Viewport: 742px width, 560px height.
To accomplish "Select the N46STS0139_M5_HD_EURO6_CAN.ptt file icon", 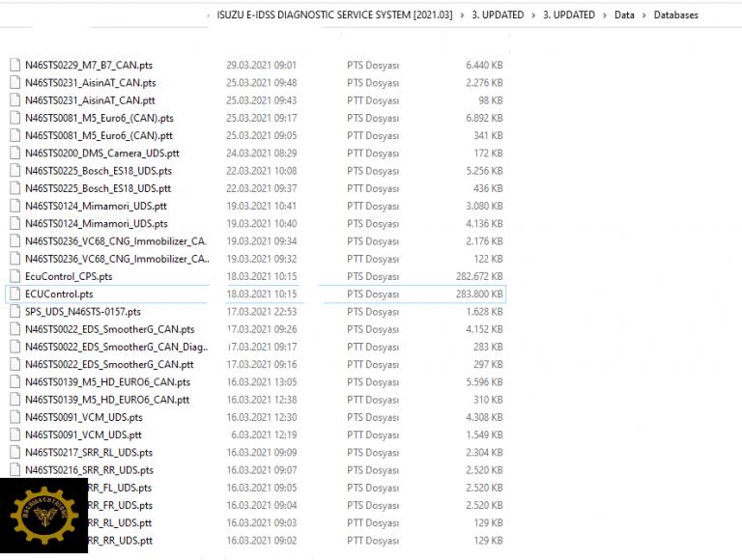I will [x=15, y=400].
